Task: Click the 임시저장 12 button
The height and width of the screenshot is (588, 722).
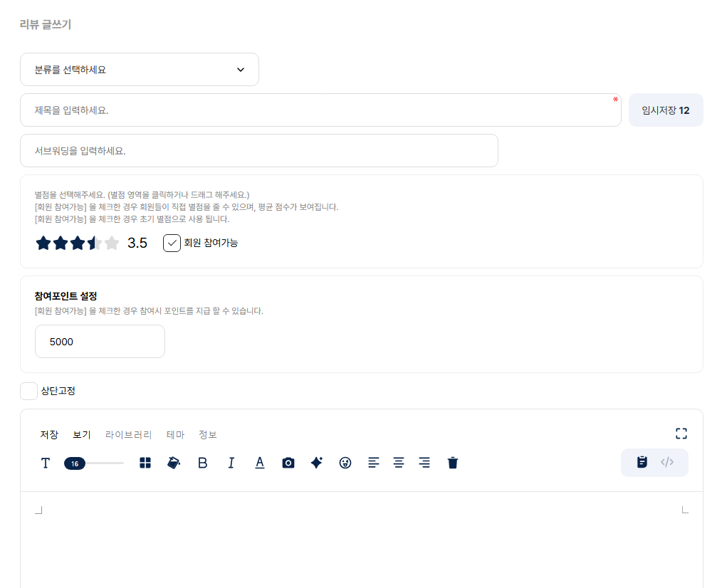Action: [666, 110]
